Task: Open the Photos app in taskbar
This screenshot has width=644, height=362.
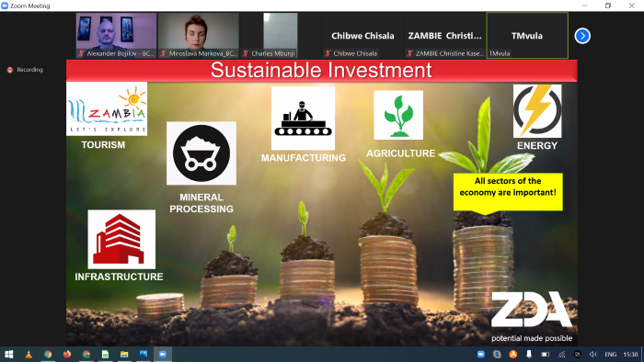Action: pos(144,355)
